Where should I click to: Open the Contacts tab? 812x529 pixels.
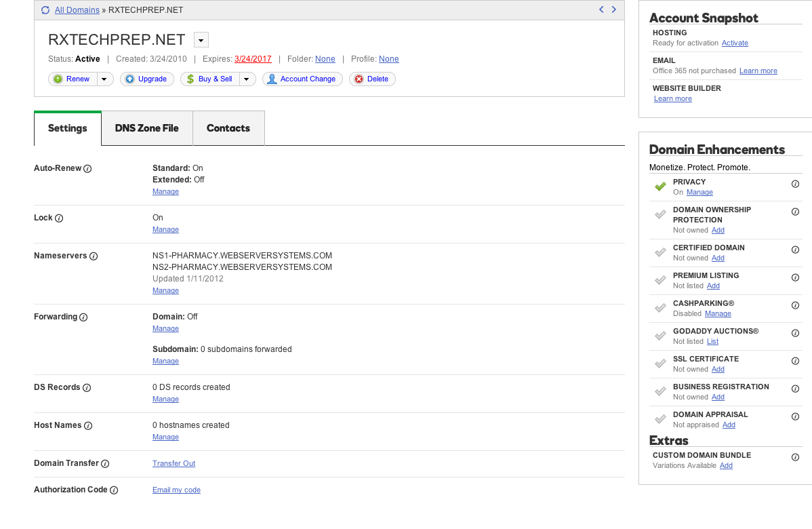228,128
